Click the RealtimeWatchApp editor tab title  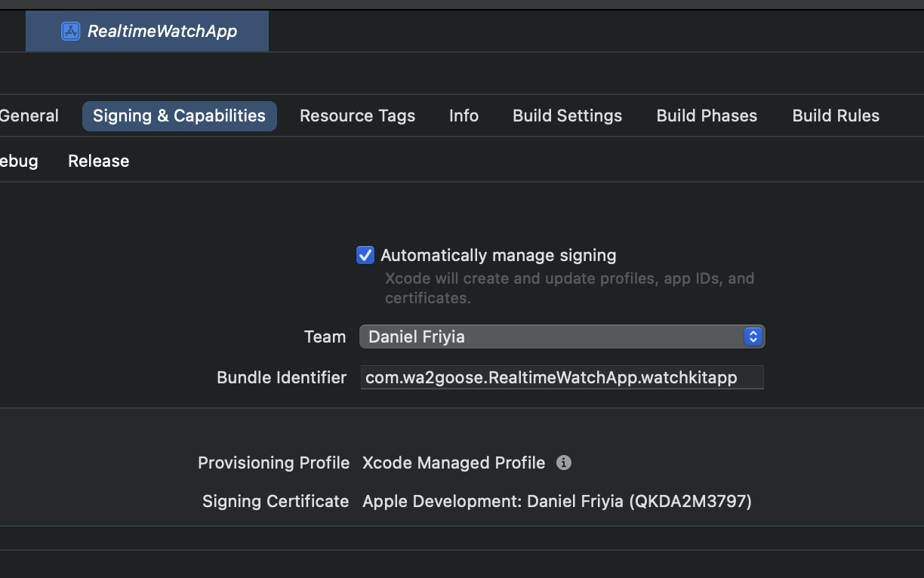[162, 31]
